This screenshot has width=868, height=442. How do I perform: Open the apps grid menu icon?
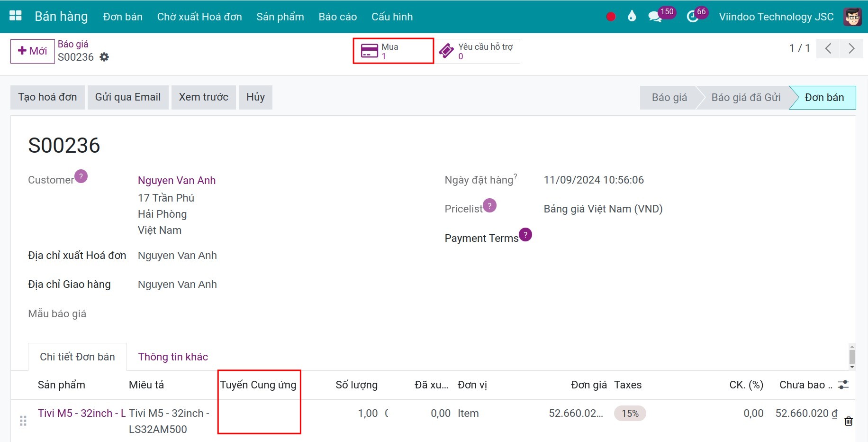(16, 16)
